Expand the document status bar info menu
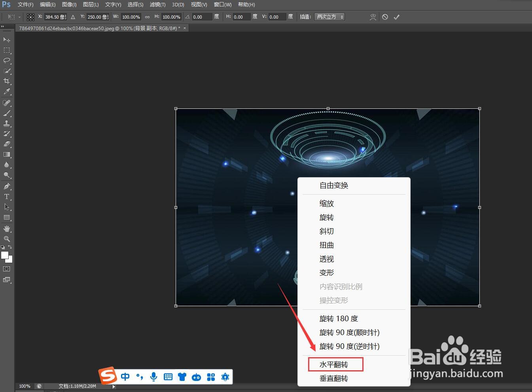Viewport: 532px width, 392px height. pyautogui.click(x=114, y=386)
